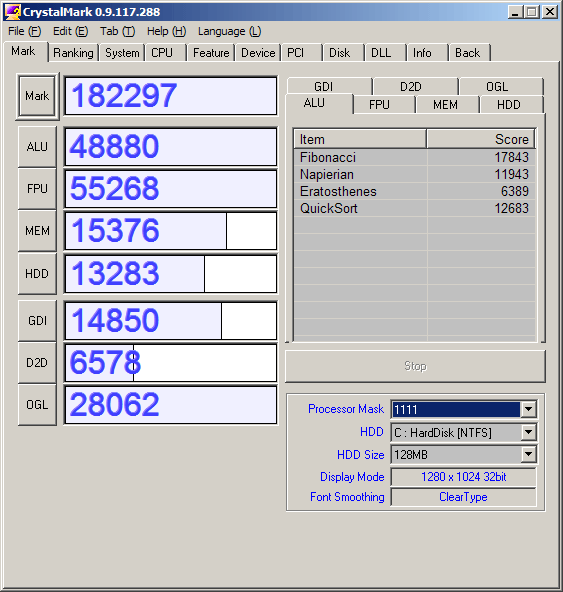Show the GDI results tab
Viewport: 563px width, 592px height.
coord(329,86)
